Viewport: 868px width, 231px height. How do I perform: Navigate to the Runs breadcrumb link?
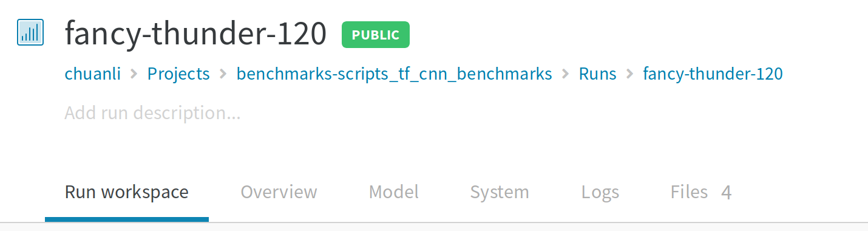pos(598,74)
